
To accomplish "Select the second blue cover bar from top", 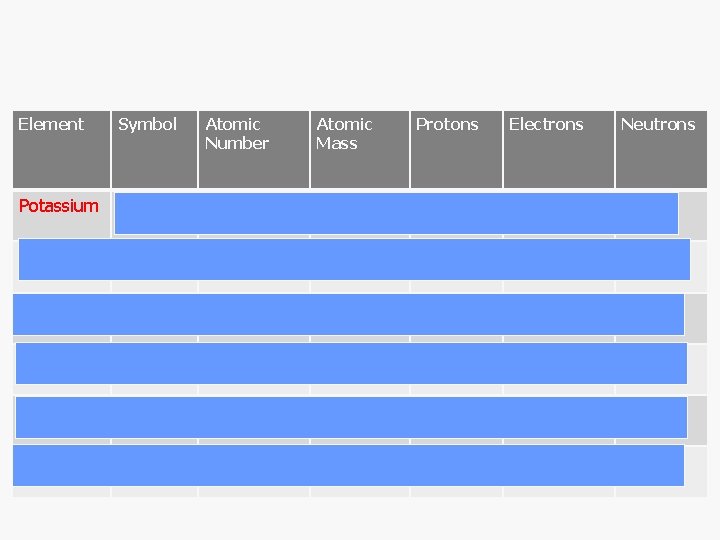I will [x=354, y=259].
